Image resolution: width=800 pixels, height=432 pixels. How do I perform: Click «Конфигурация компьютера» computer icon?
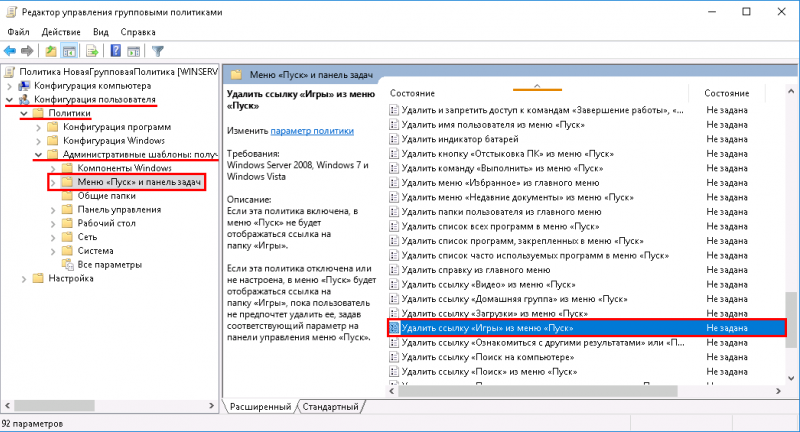[x=24, y=86]
